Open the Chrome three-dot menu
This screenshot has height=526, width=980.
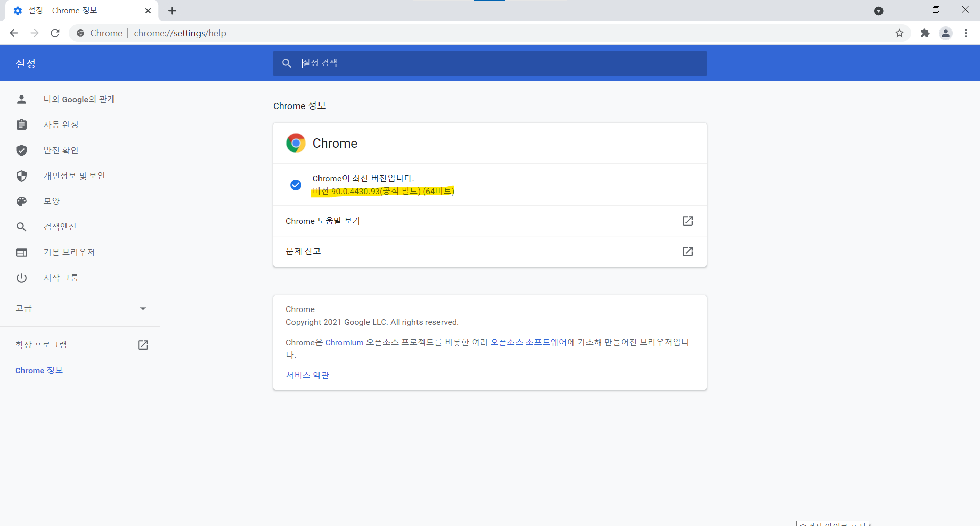click(x=966, y=33)
